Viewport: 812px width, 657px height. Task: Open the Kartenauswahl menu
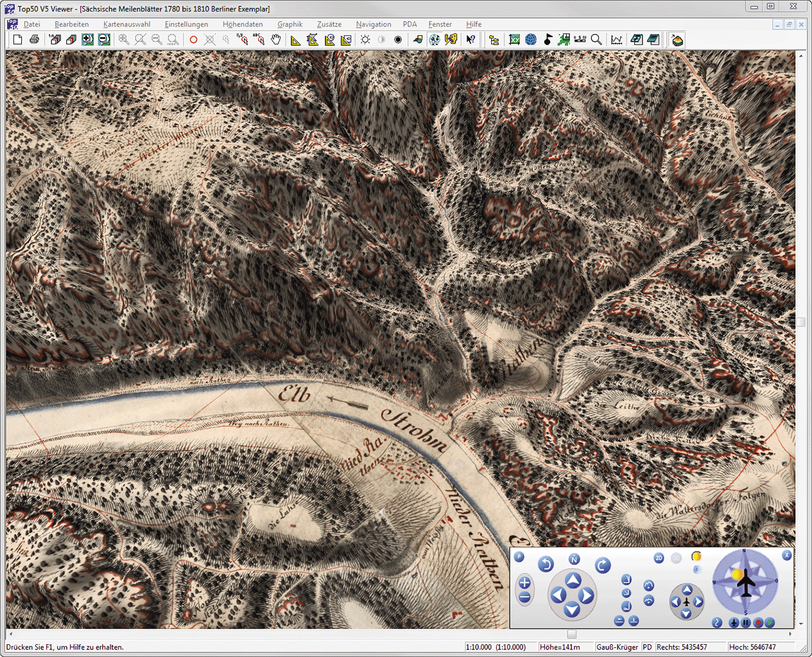[x=126, y=24]
